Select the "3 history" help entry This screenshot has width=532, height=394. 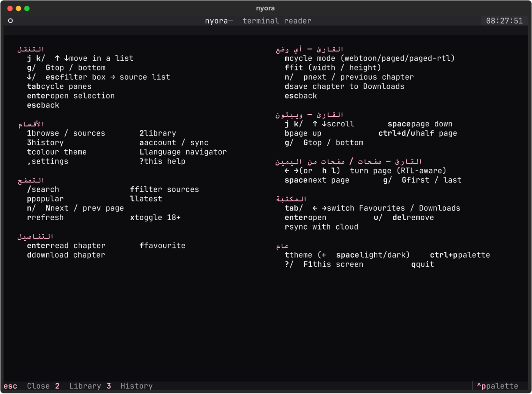pos(45,143)
